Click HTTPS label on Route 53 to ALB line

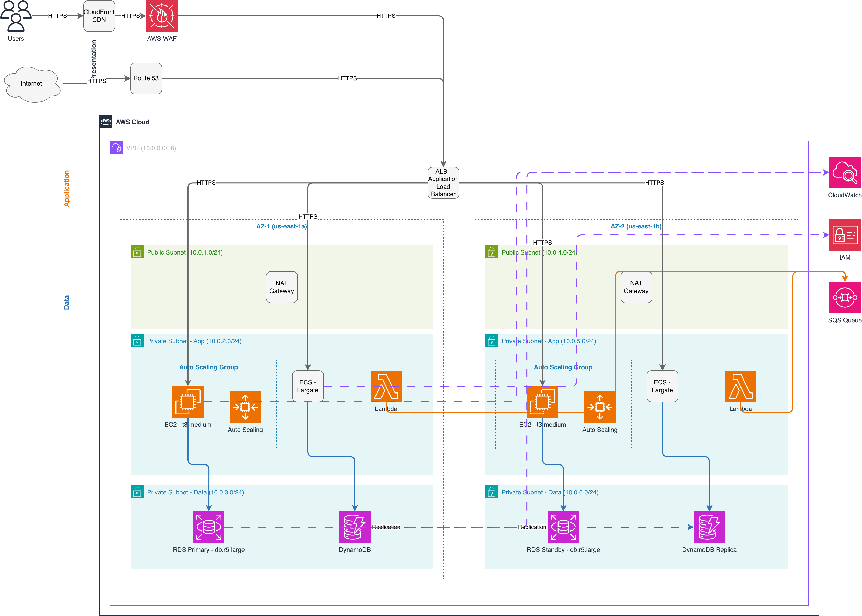pyautogui.click(x=348, y=78)
